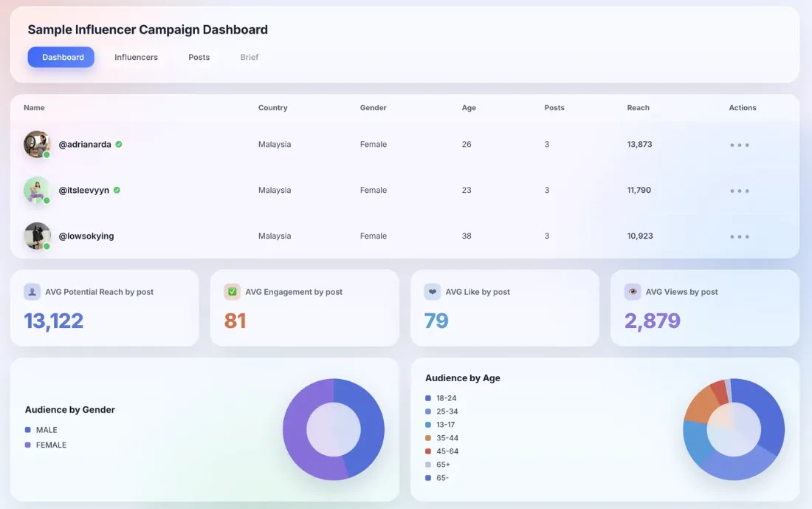Click the Audience by Gender heading
This screenshot has width=812, height=509.
point(70,409)
